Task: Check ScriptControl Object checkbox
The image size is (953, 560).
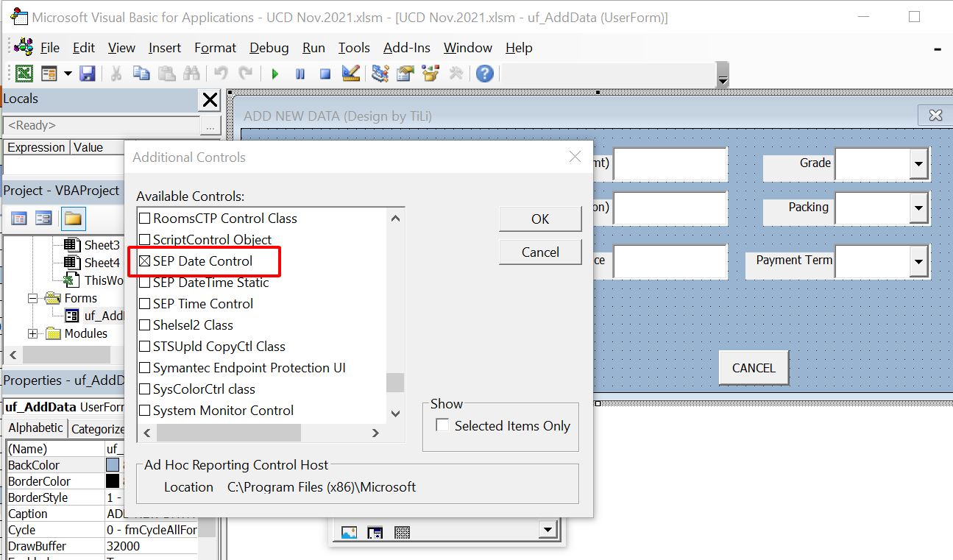Action: 145,240
